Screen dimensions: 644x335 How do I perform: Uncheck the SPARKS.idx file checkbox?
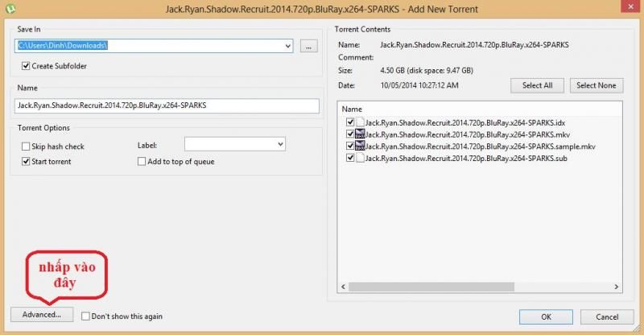point(350,122)
